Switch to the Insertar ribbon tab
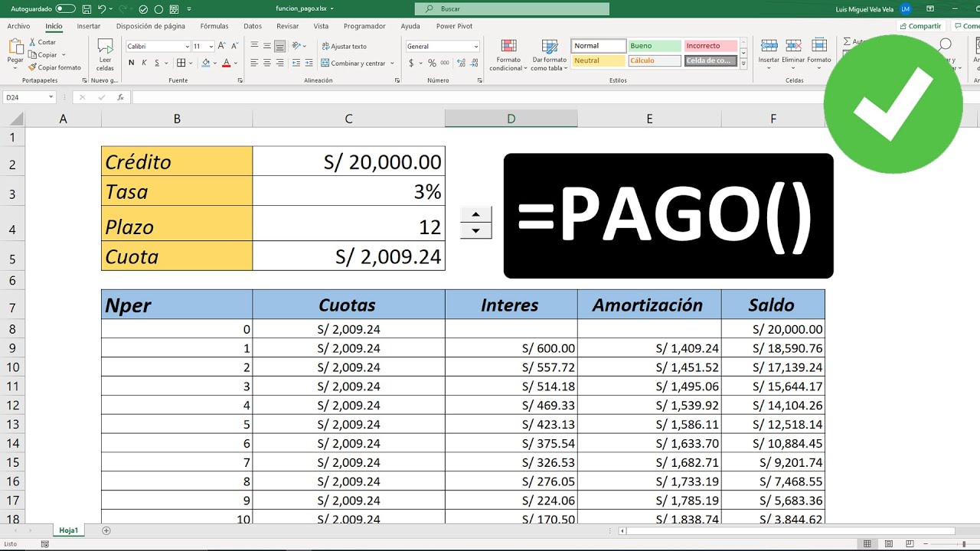The width and height of the screenshot is (980, 551). click(89, 26)
